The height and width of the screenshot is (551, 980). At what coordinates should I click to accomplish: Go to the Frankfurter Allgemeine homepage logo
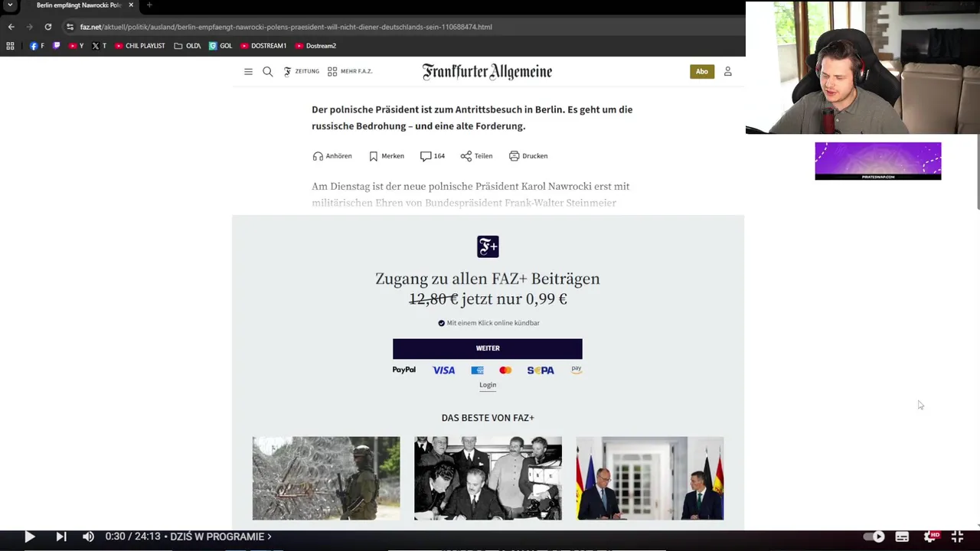click(487, 72)
